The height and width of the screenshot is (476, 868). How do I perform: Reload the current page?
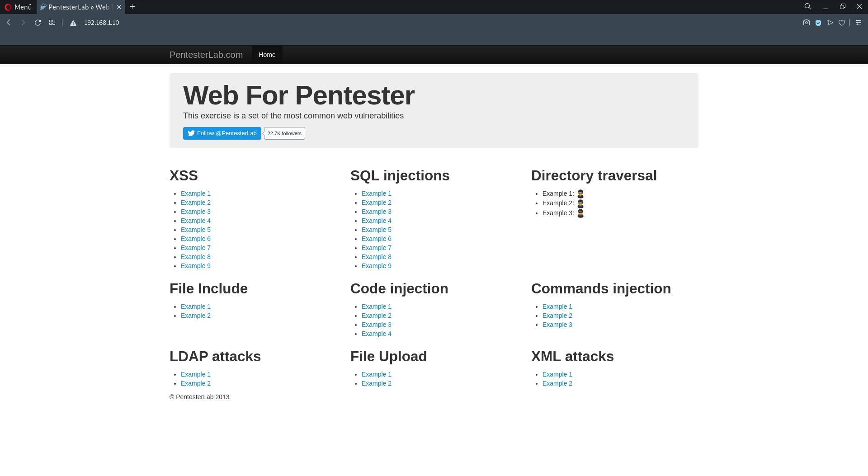(38, 23)
